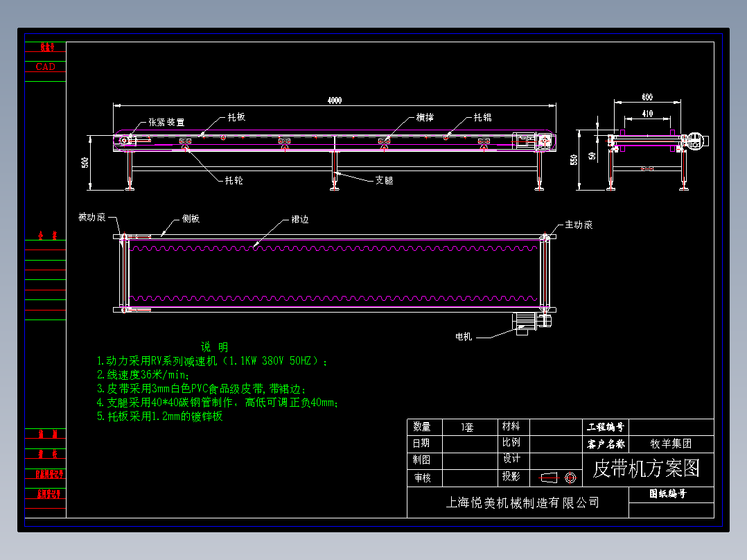Click the 托板 callout label in side view
The image size is (747, 560).
(x=236, y=117)
